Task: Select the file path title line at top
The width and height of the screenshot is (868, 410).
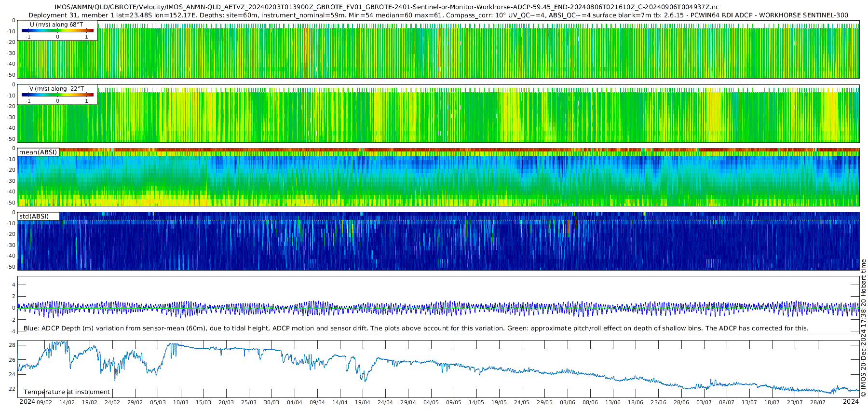Action: 386,7
